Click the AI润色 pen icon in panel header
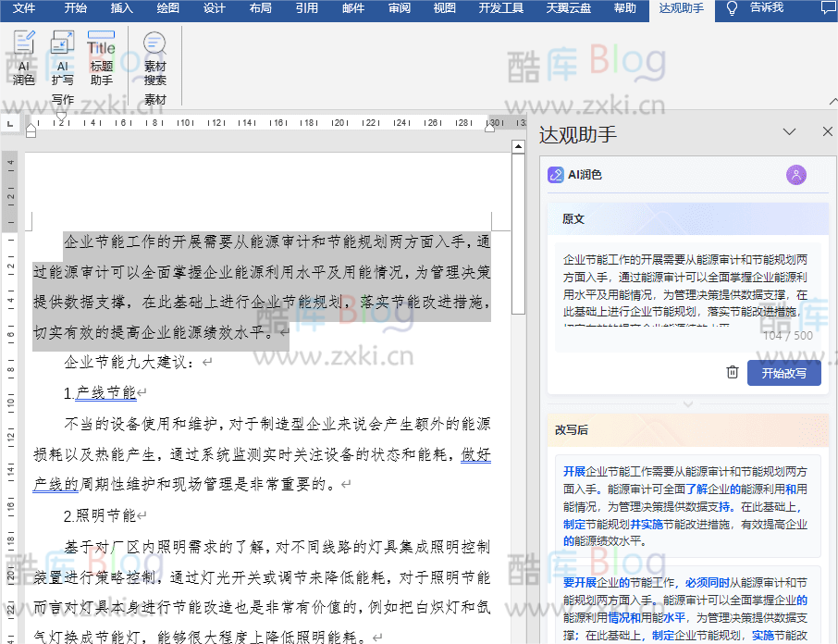The height and width of the screenshot is (644, 838). [556, 175]
